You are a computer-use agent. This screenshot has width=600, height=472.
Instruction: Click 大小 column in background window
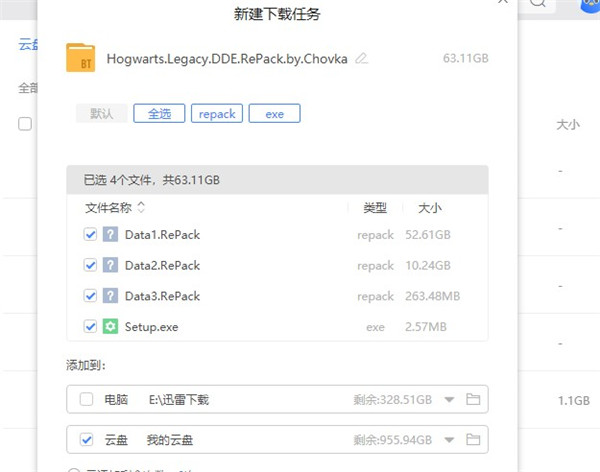568,124
